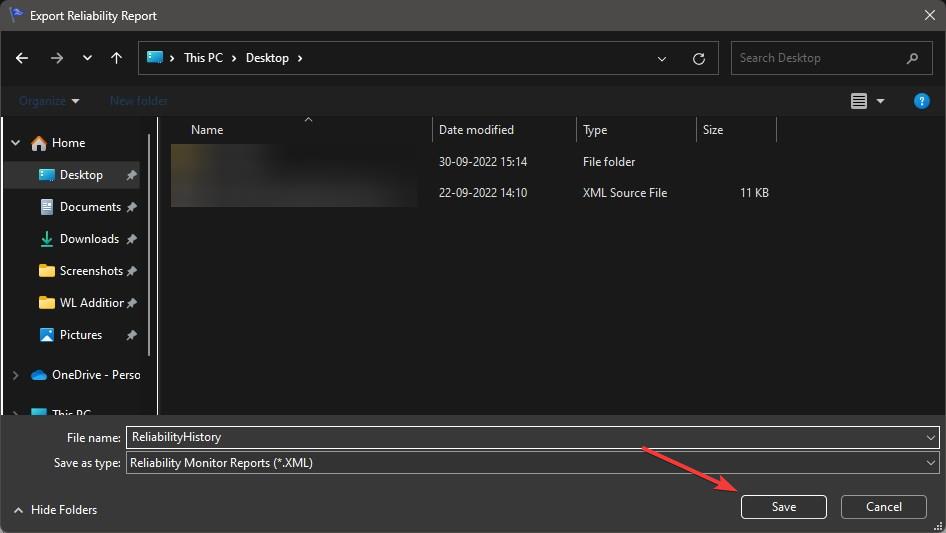Click the PC icon in address bar
This screenshot has height=533, width=946.
[155, 57]
